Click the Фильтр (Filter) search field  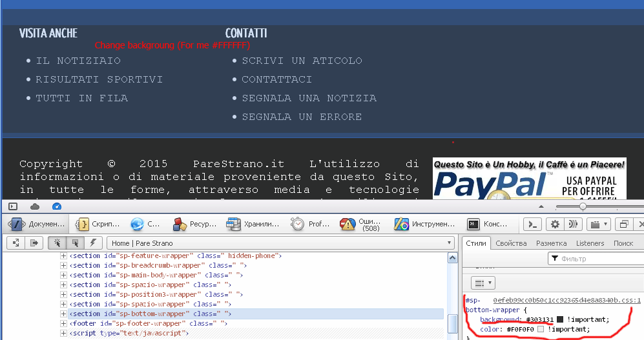594,259
